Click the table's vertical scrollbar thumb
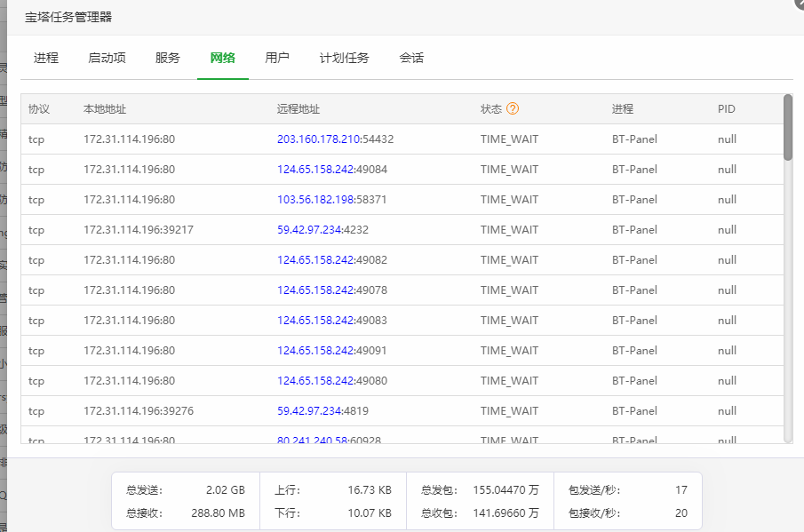Viewport: 804px width, 532px height. pyautogui.click(x=788, y=127)
